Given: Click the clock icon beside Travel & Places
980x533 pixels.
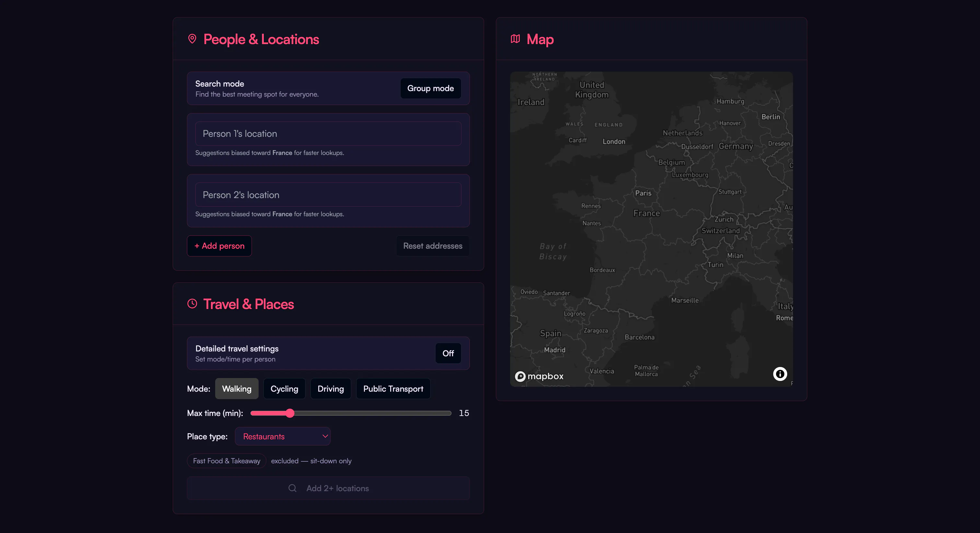Looking at the screenshot, I should [192, 303].
